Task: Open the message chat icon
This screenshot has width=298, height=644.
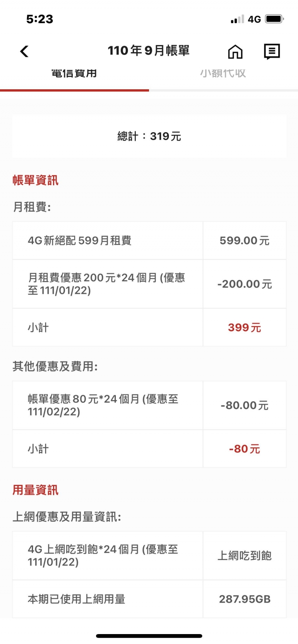Action: pyautogui.click(x=272, y=52)
